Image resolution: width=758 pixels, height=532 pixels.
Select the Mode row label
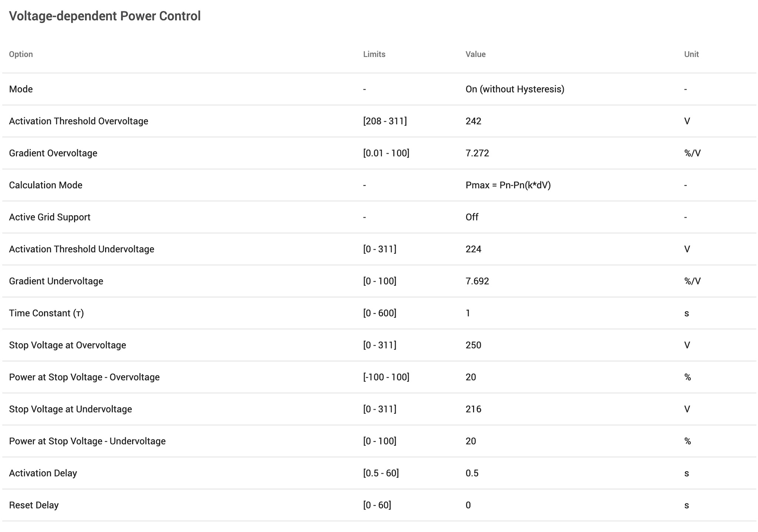tap(21, 89)
